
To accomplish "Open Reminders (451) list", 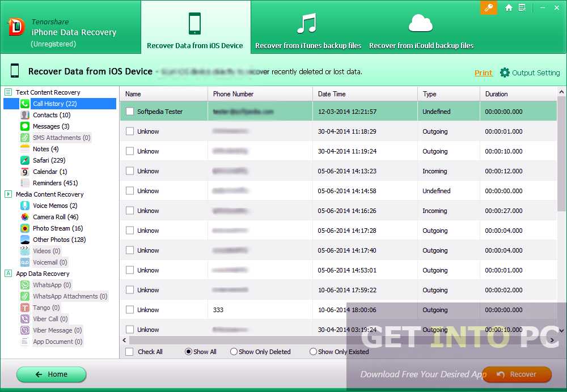I will point(56,183).
